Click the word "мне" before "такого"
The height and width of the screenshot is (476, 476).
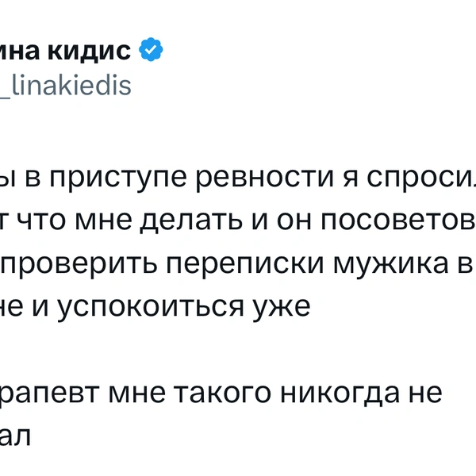[137, 394]
